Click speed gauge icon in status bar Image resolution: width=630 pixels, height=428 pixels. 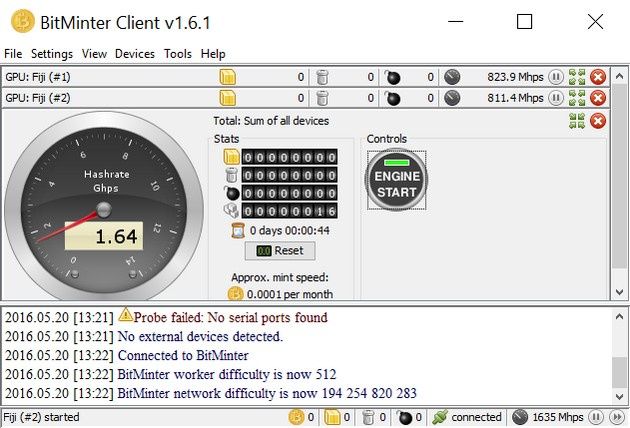520,417
